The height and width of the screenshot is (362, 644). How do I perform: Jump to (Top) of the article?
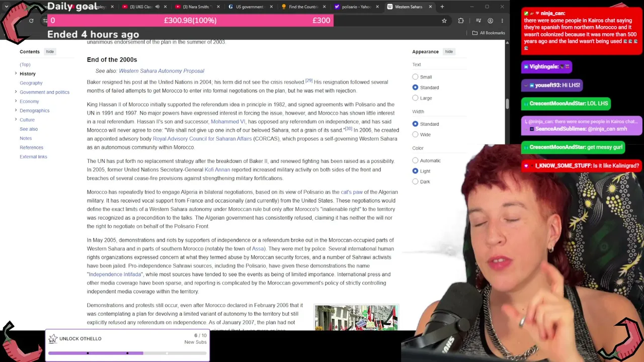(x=25, y=64)
